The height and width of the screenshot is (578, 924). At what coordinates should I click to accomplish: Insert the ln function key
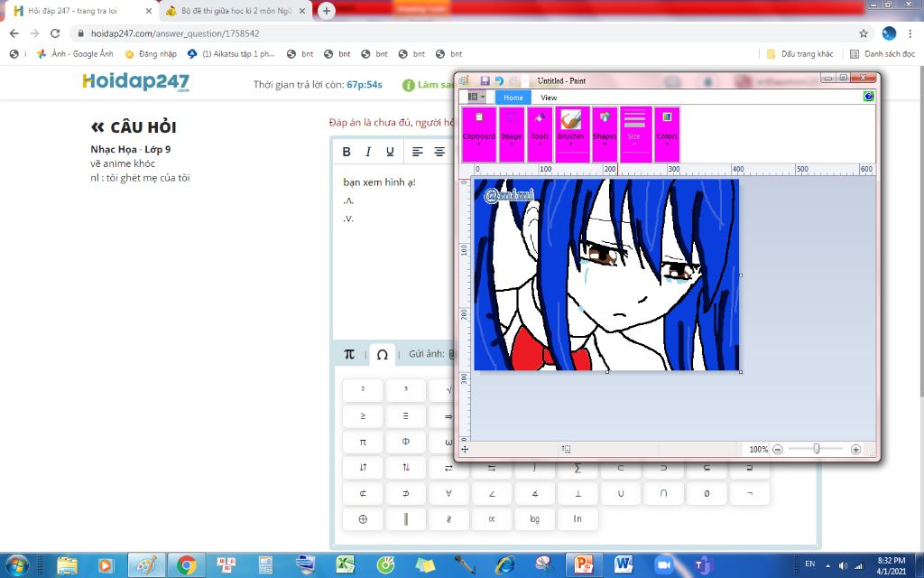click(577, 519)
